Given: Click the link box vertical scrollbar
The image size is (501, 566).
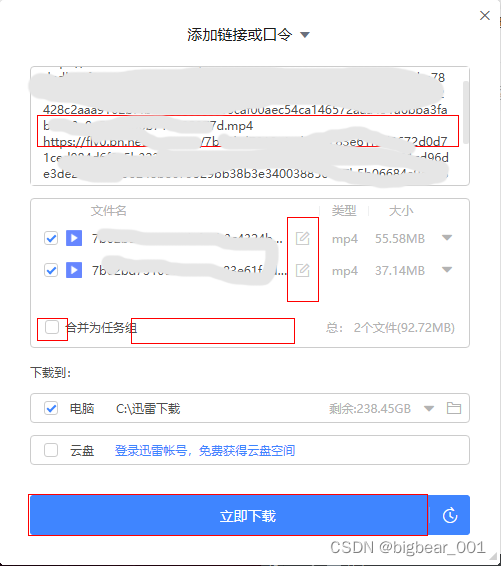Looking at the screenshot, I should click(x=466, y=112).
